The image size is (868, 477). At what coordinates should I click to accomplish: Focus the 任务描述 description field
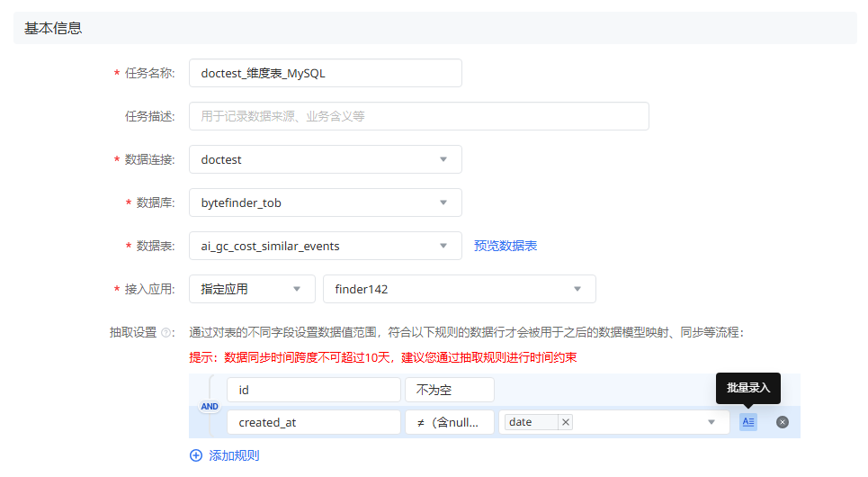pos(418,116)
